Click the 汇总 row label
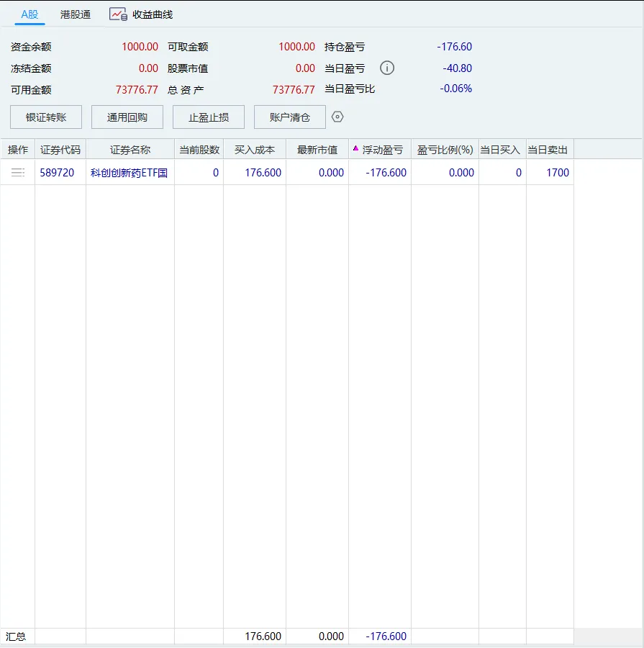Screen dimensions: 644x648 [16, 636]
